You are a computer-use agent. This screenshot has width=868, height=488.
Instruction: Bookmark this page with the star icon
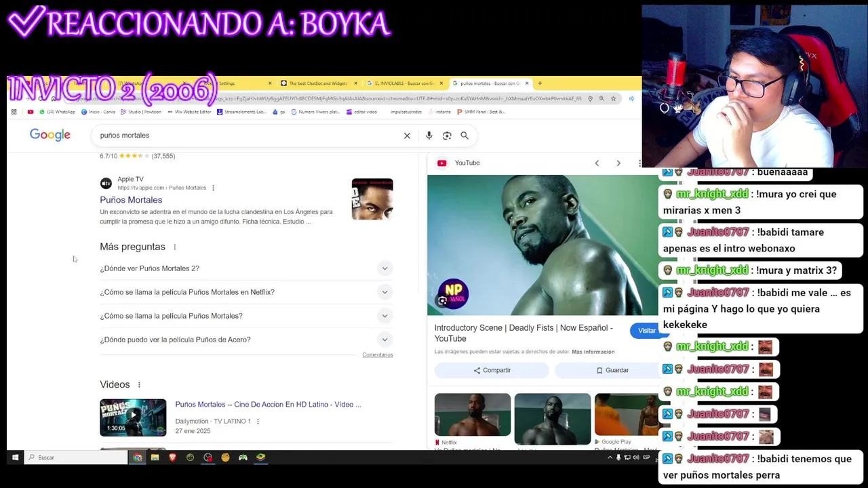pos(613,98)
